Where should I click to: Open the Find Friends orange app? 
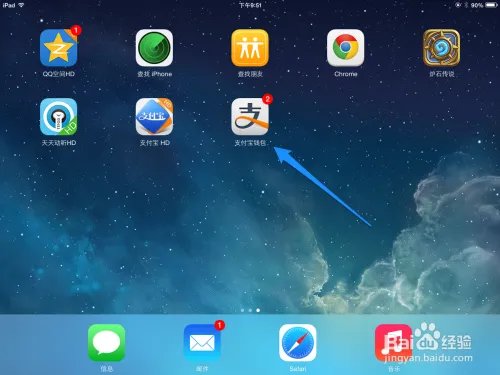250,48
